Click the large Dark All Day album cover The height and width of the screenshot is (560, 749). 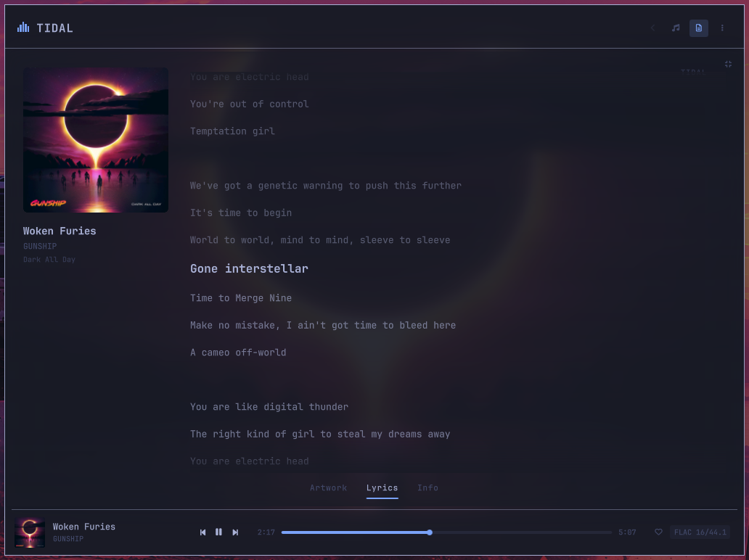(x=96, y=140)
